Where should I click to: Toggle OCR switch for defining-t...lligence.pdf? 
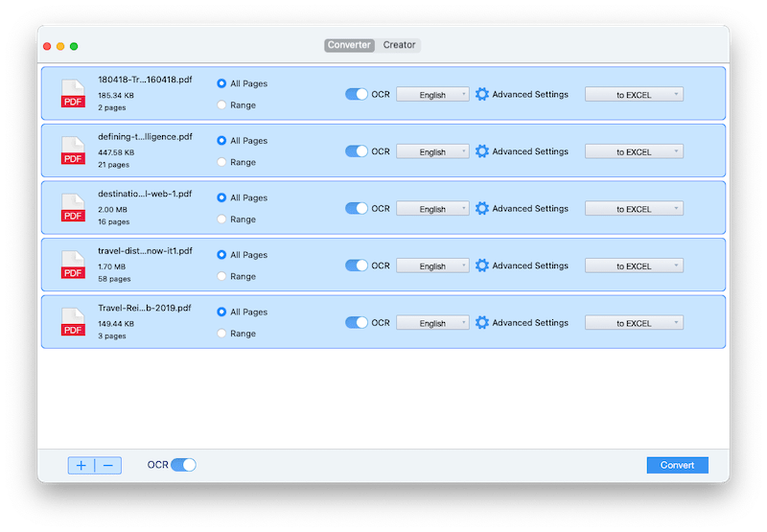coord(357,151)
